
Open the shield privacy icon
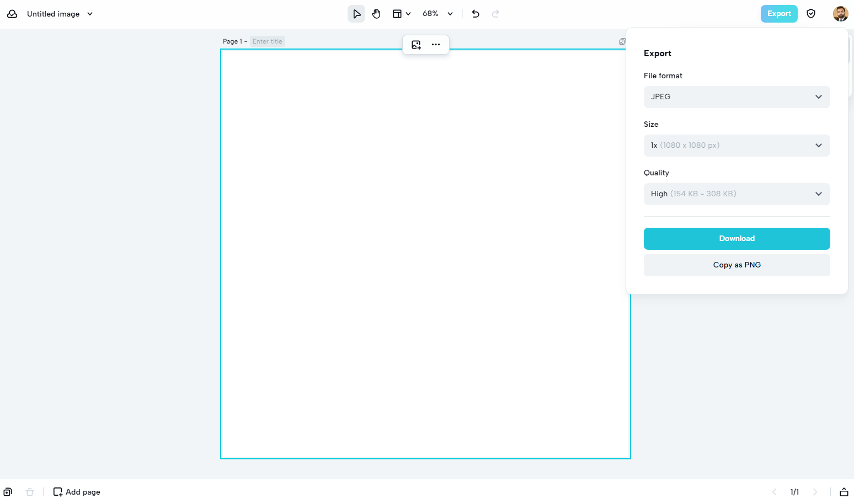pyautogui.click(x=811, y=14)
